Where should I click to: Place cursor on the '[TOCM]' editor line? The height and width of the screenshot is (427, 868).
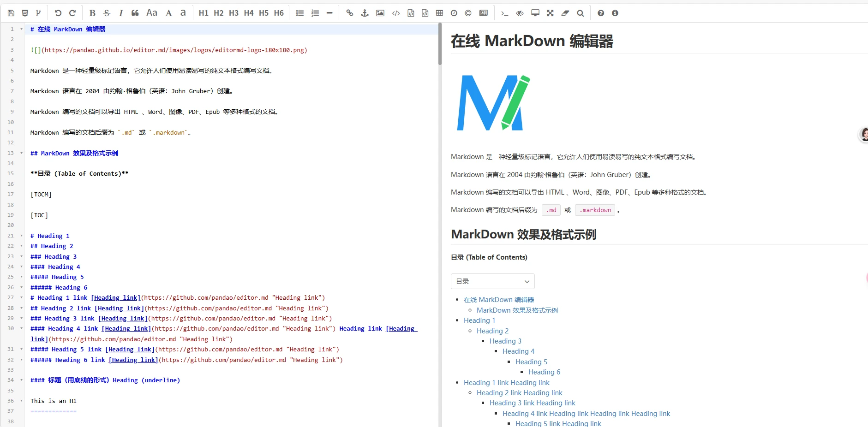pos(41,195)
